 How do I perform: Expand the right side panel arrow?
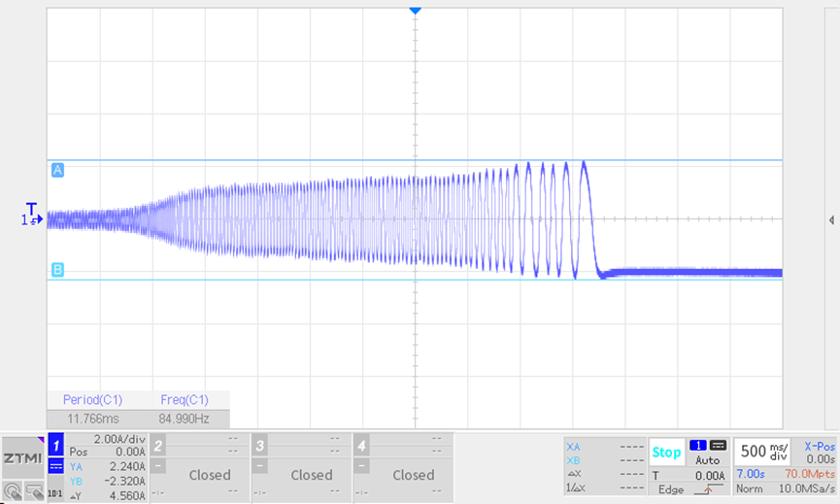[831, 220]
